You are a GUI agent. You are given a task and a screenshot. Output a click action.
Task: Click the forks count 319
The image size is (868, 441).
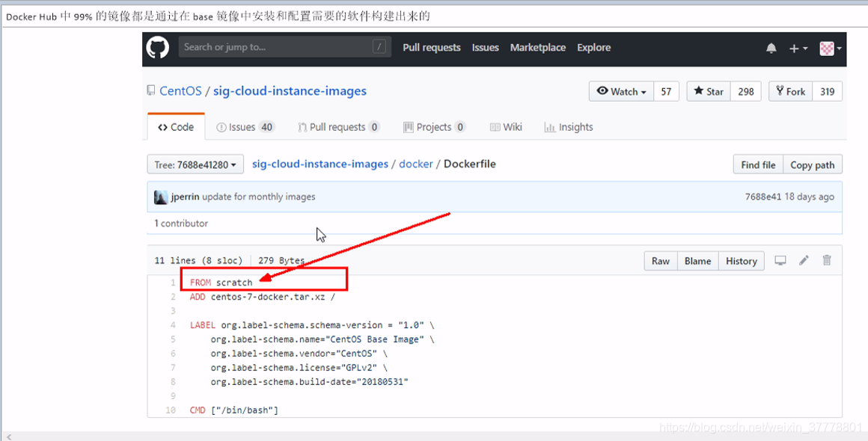pos(827,92)
